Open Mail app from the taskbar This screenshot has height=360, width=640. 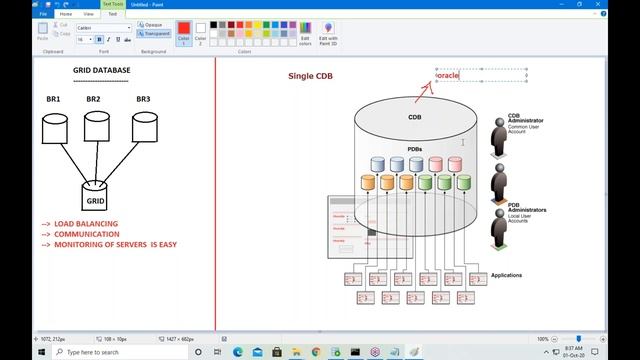pyautogui.click(x=258, y=352)
